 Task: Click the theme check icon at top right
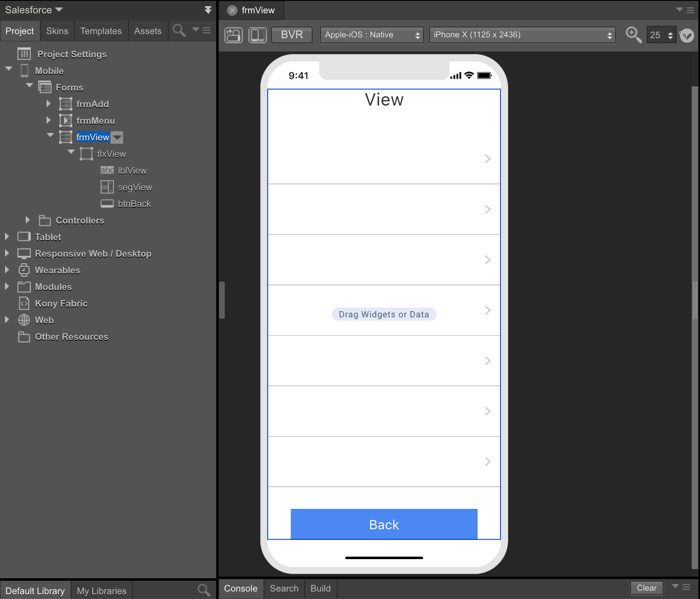[687, 35]
